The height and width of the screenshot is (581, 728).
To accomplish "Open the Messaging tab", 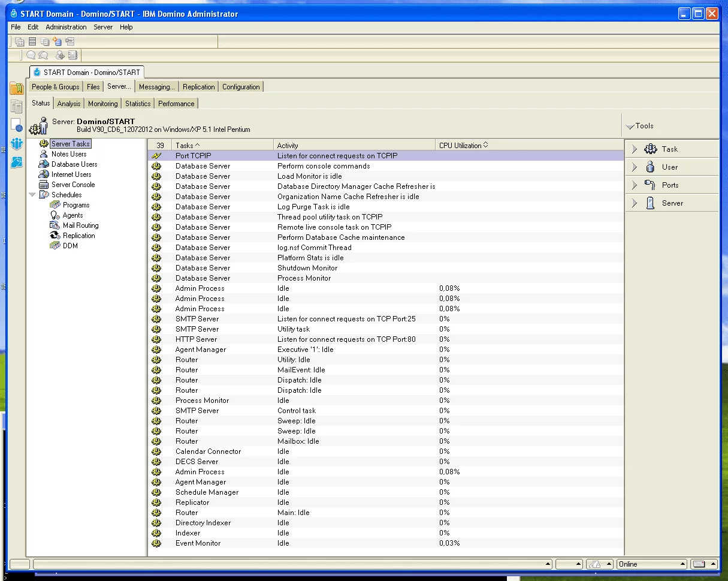I will [156, 87].
